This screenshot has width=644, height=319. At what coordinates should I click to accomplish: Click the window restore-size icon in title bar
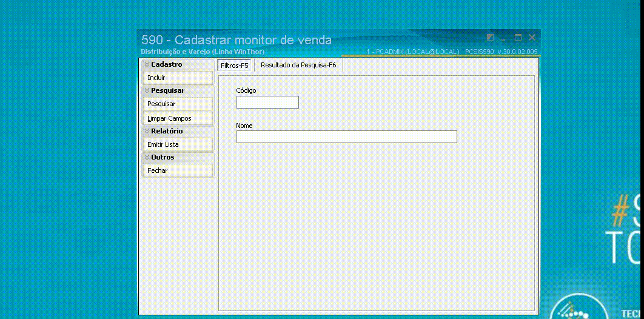coord(491,38)
